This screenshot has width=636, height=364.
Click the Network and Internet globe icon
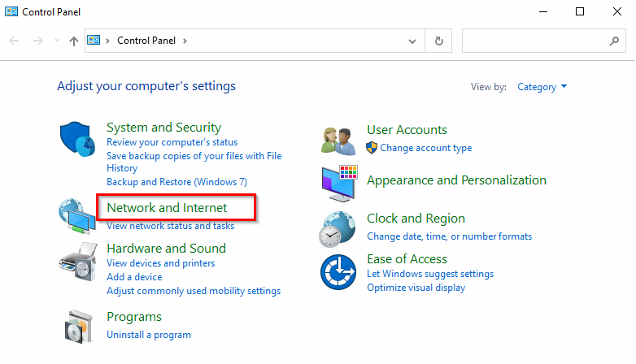(77, 216)
